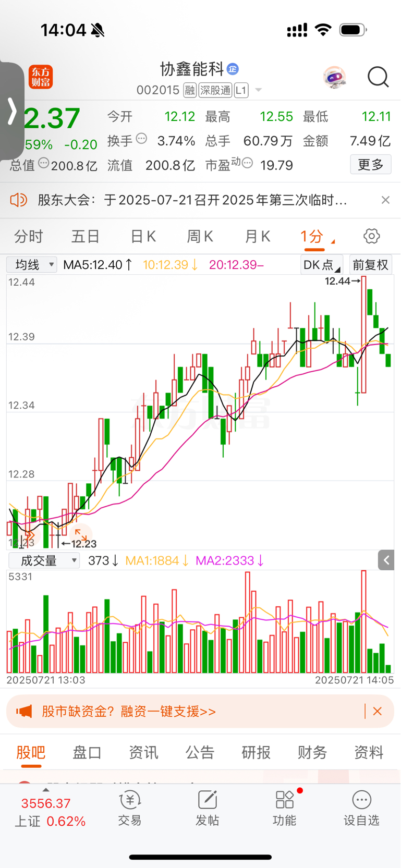Dismiss the 股东大会 notice
401x868 pixels.
(x=385, y=200)
